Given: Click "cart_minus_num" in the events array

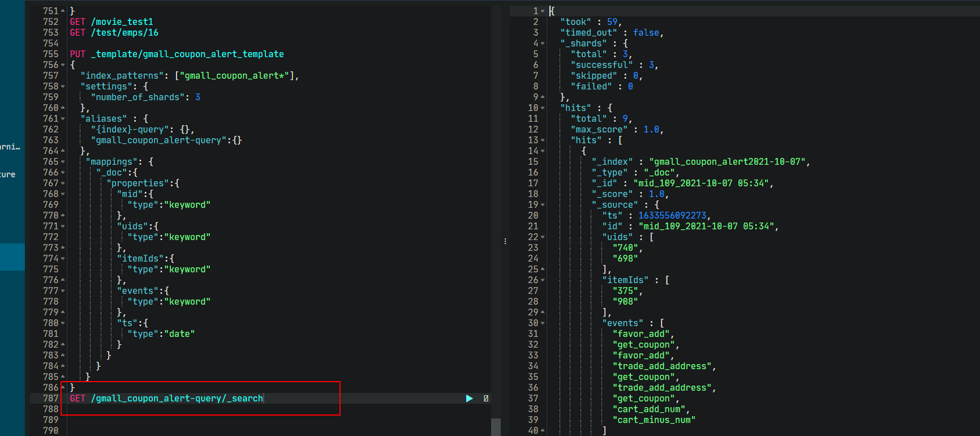Looking at the screenshot, I should pyautogui.click(x=654, y=420).
